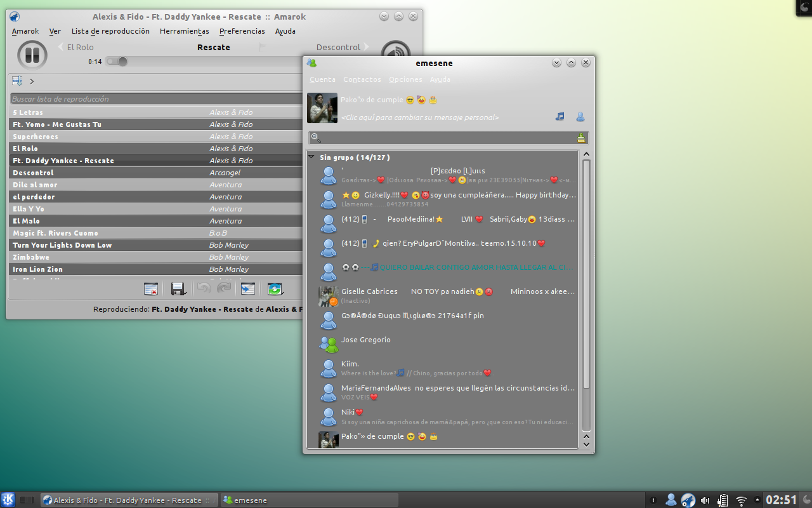Open the Preferencias menu in Amarok

[x=242, y=31]
